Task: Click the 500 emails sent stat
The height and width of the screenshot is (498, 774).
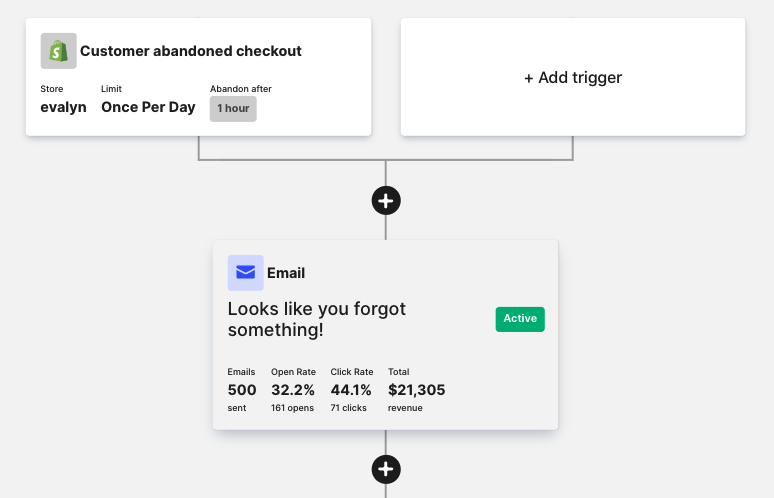Action: point(242,390)
